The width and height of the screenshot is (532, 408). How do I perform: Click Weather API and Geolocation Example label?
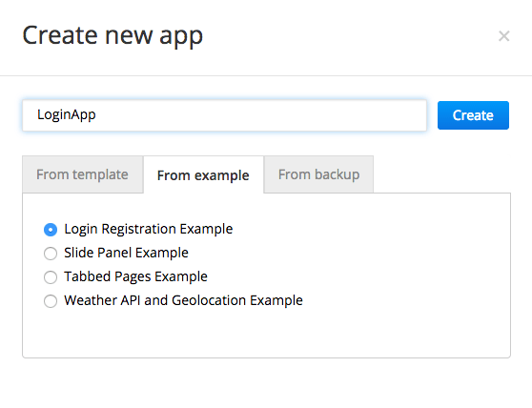coord(183,300)
